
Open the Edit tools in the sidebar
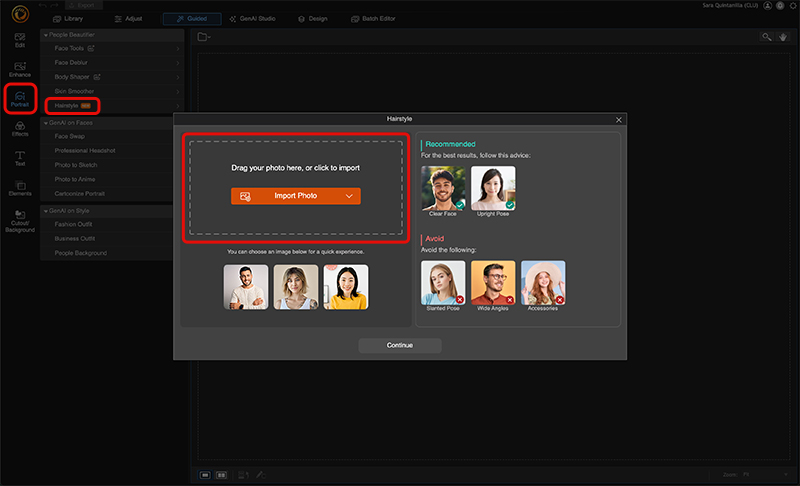20,40
